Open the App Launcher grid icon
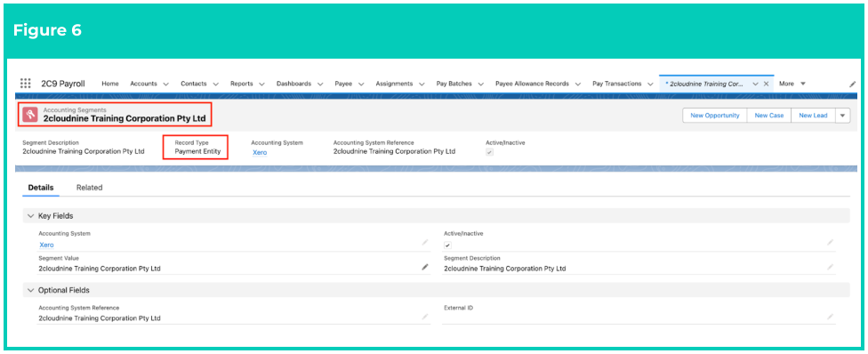This screenshot has height=354, width=868. [26, 84]
